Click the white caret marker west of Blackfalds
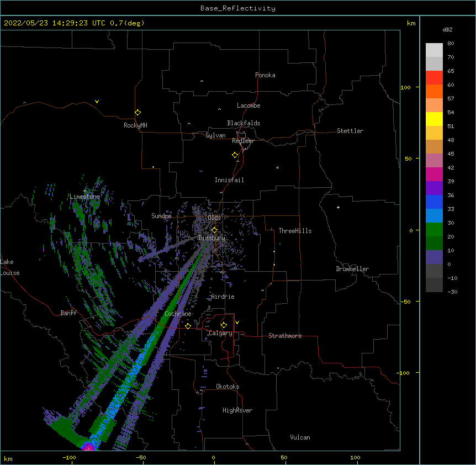 (189, 124)
